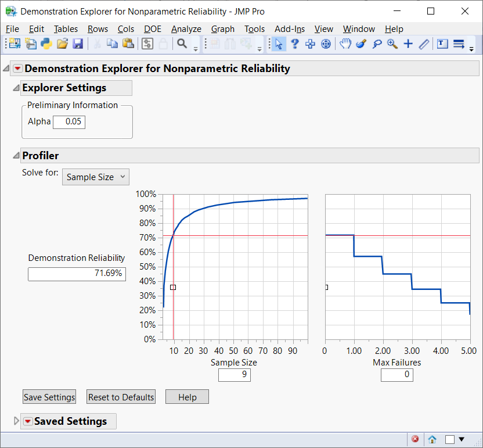Launch a new Python script via the Python icon
Screen dimensions: 483x448
tap(47, 44)
